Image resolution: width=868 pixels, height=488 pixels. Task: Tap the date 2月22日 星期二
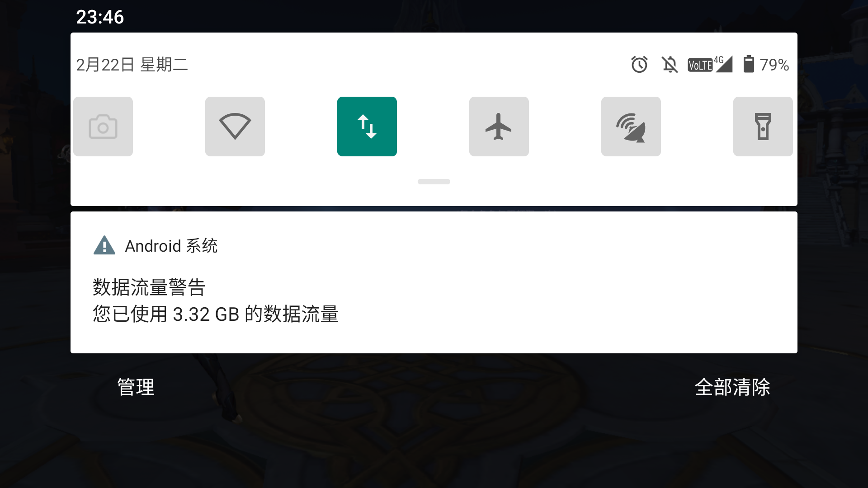click(132, 65)
